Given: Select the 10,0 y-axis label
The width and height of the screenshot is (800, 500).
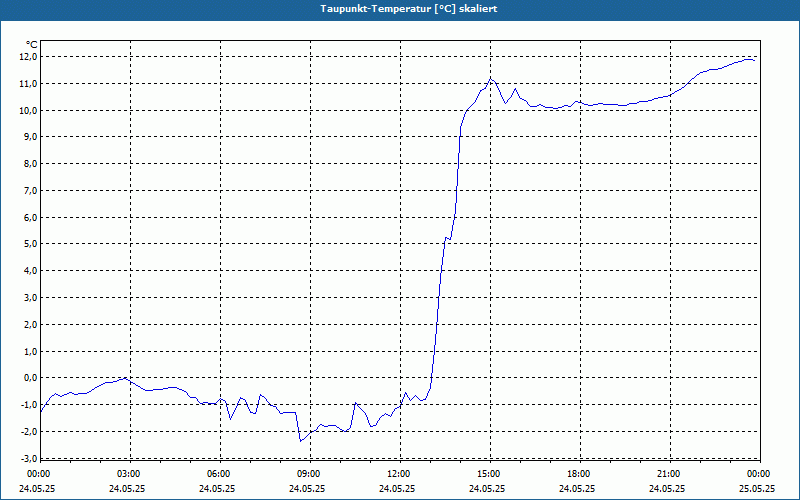Looking at the screenshot, I should [29, 110].
